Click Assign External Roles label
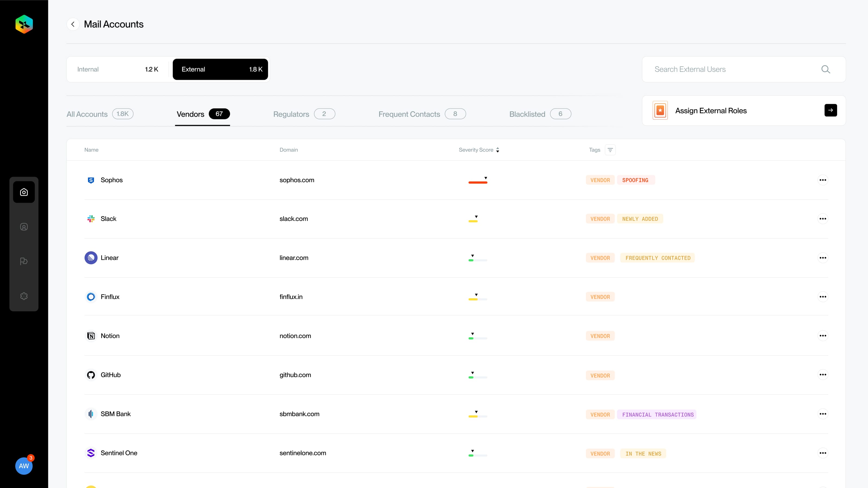 [711, 111]
